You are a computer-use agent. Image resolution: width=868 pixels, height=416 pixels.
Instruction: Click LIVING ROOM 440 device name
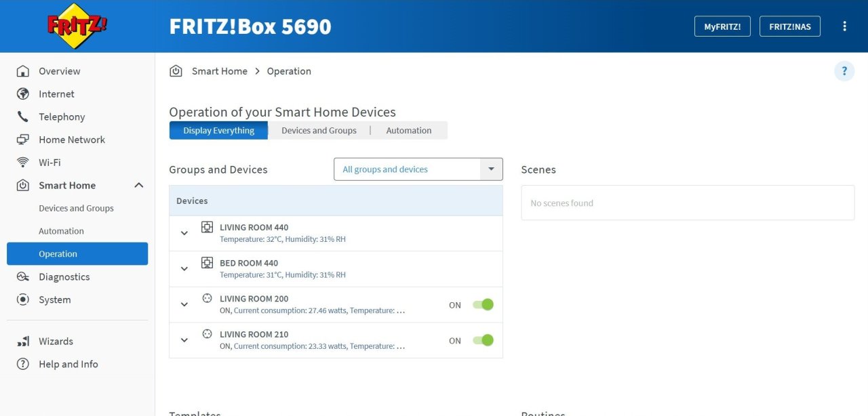pos(254,228)
